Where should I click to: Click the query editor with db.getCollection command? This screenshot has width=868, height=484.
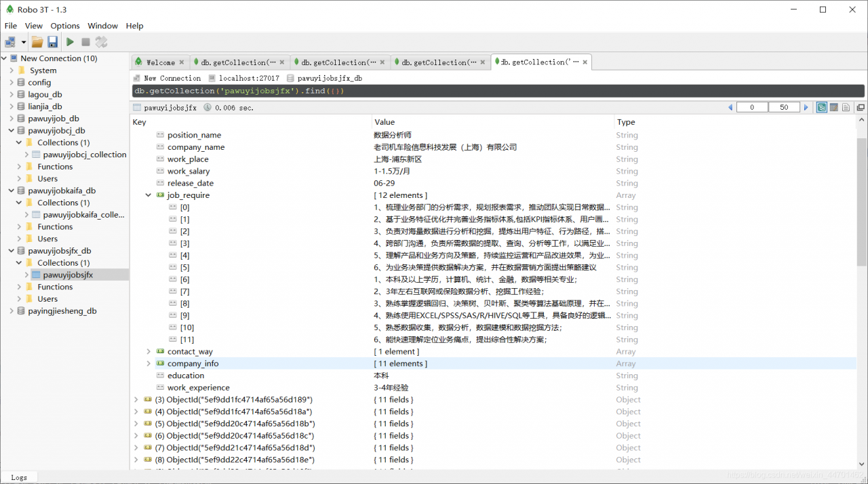(498, 91)
